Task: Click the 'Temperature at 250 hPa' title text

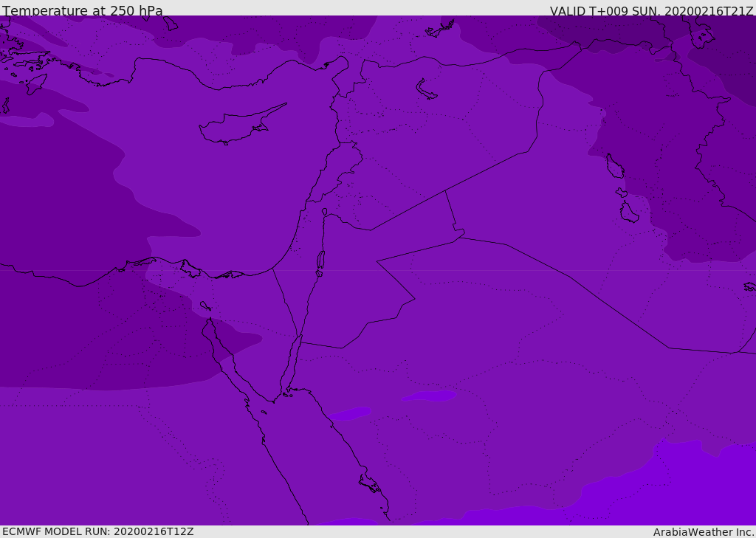Action: coord(83,10)
